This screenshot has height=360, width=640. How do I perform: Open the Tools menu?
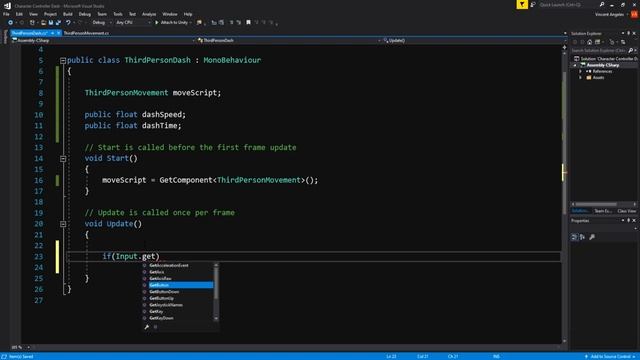(x=118, y=14)
